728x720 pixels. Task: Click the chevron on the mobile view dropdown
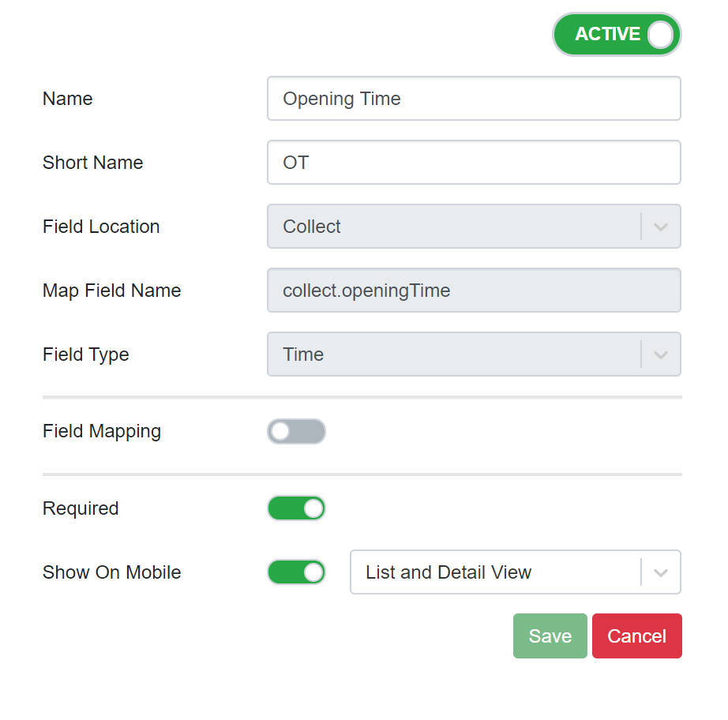coord(662,572)
